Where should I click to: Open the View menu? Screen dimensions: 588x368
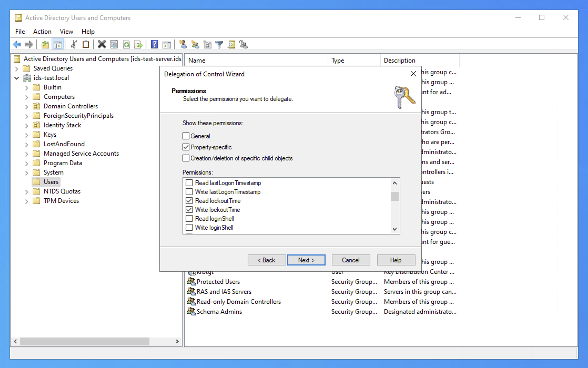(x=66, y=32)
